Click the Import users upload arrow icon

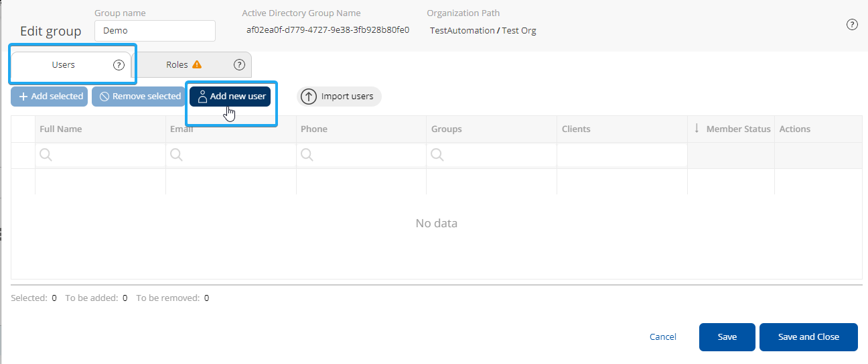308,97
